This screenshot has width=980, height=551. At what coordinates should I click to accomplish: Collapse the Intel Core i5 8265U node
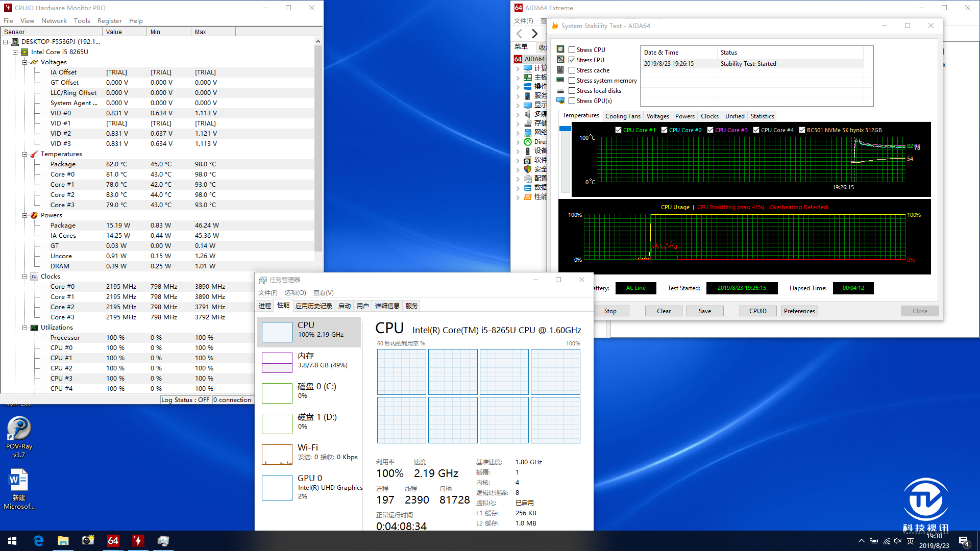click(15, 52)
